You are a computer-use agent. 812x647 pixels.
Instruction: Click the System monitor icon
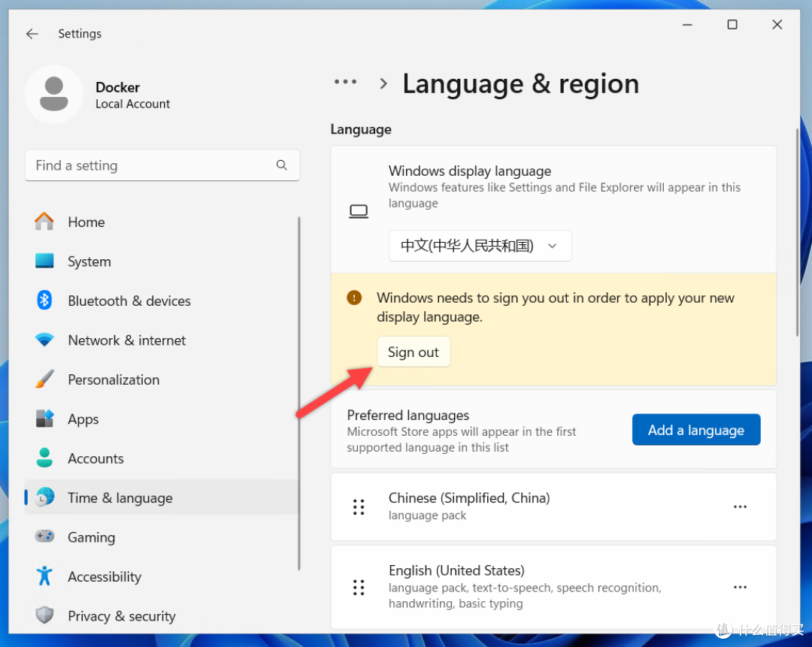click(44, 261)
